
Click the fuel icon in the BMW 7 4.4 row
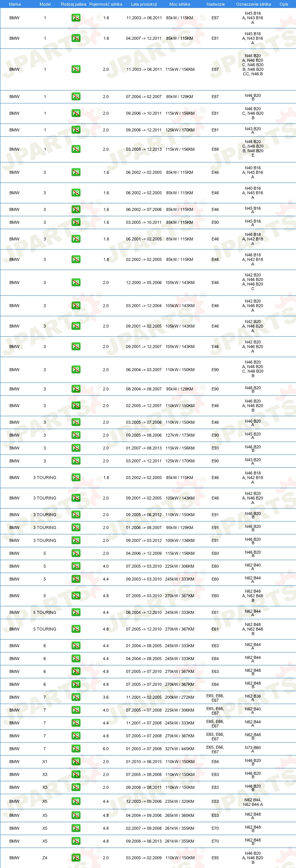[76, 723]
